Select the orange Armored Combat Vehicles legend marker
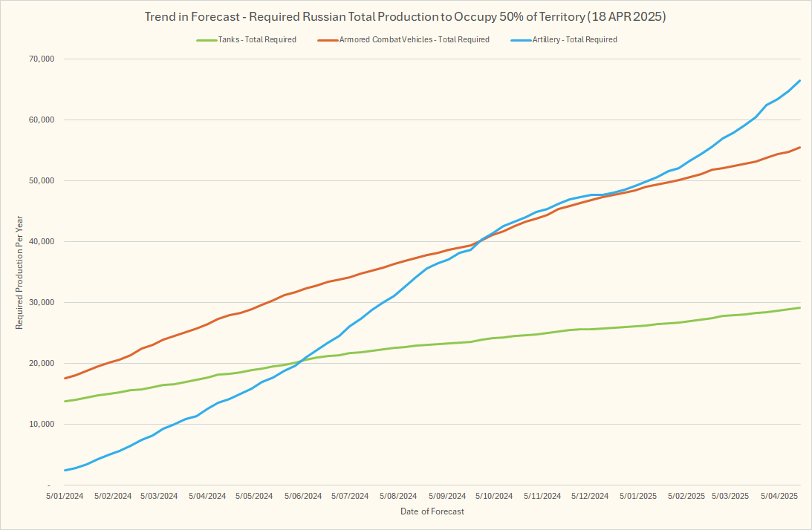This screenshot has height=530, width=812. point(328,40)
